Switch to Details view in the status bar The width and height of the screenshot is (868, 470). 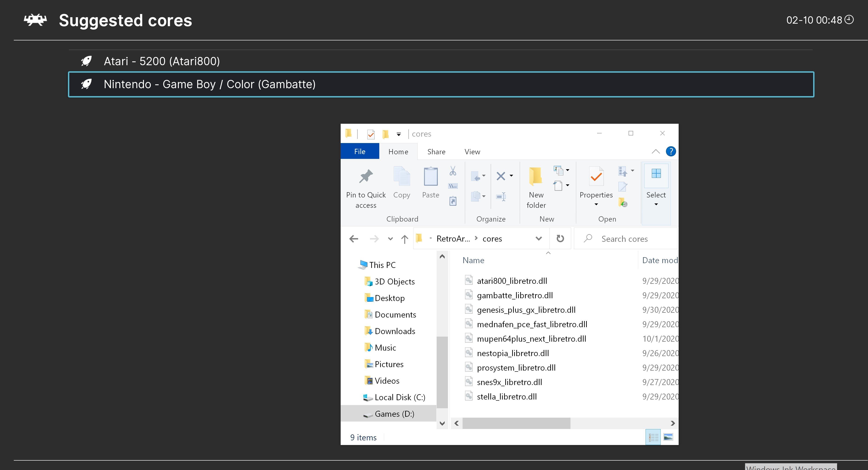coord(653,437)
